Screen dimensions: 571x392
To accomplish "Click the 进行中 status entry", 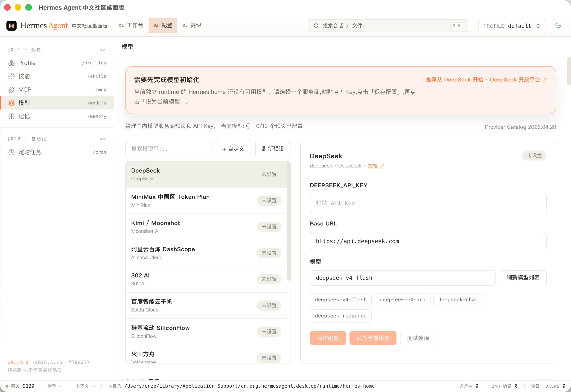I will tap(469, 386).
